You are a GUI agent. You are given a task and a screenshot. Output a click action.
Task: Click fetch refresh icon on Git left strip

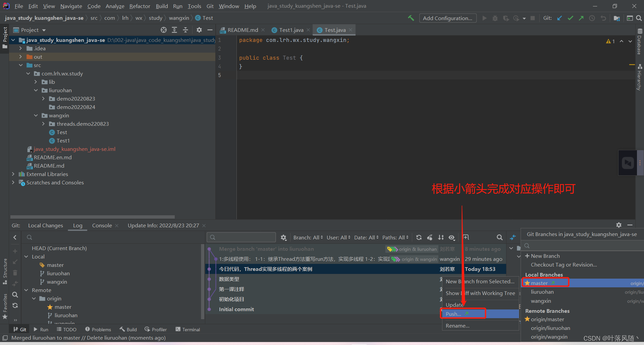(15, 305)
